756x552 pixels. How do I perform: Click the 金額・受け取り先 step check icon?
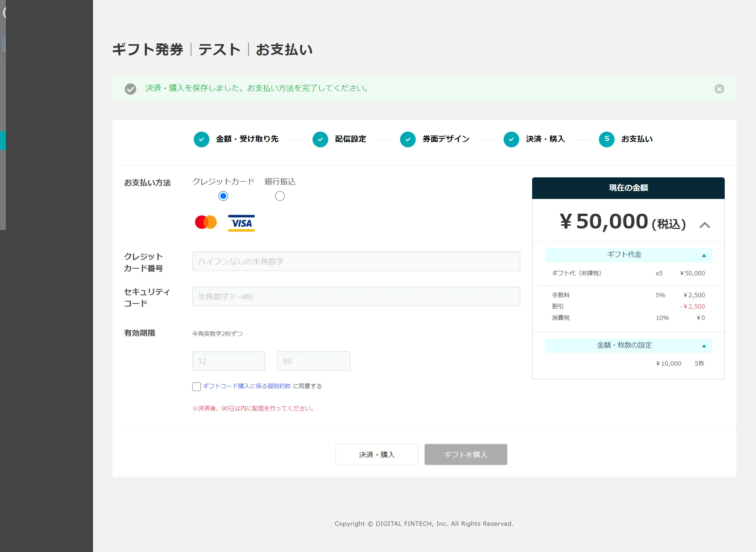pyautogui.click(x=202, y=139)
